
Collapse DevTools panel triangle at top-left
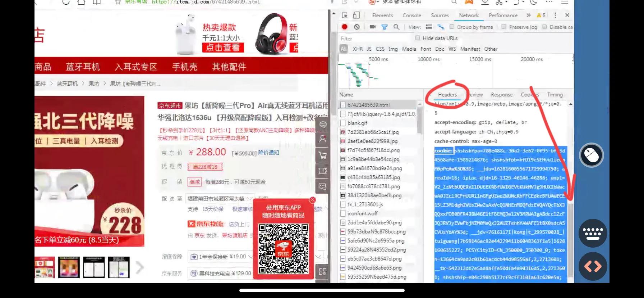tap(333, 14)
